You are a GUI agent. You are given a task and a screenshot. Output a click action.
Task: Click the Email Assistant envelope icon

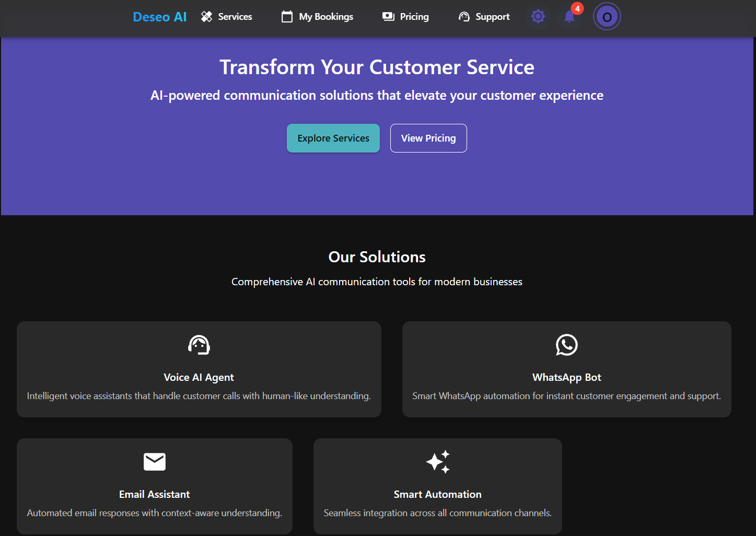coord(154,461)
